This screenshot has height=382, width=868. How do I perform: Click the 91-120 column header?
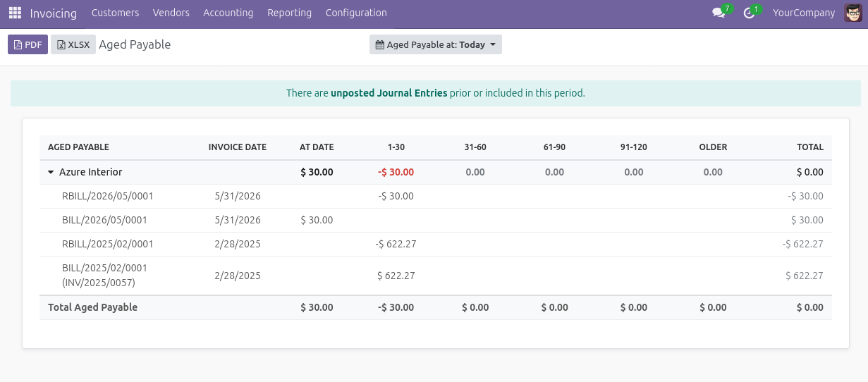(x=634, y=147)
